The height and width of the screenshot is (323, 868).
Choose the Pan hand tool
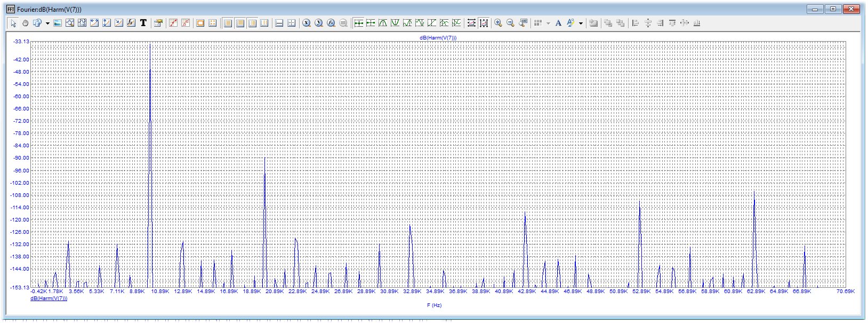tap(25, 23)
